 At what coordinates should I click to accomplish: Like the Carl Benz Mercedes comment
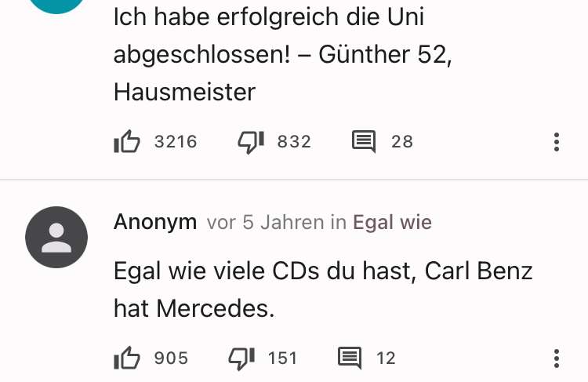pos(127,358)
